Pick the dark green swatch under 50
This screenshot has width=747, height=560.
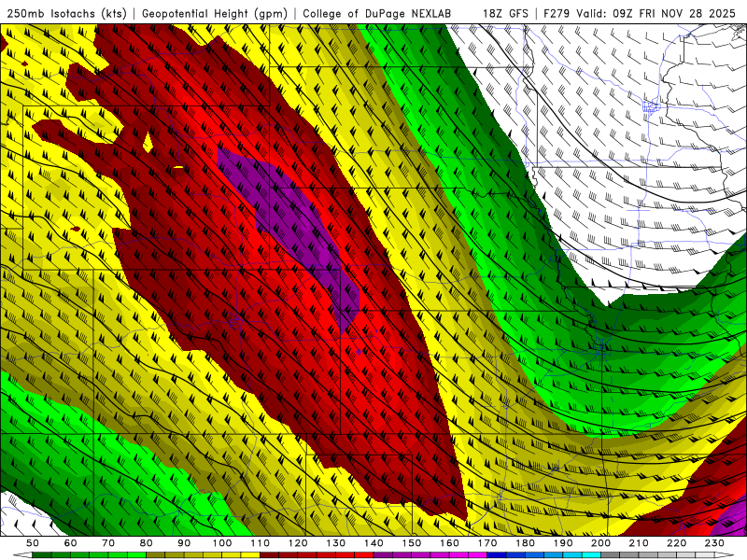[x=42, y=555]
